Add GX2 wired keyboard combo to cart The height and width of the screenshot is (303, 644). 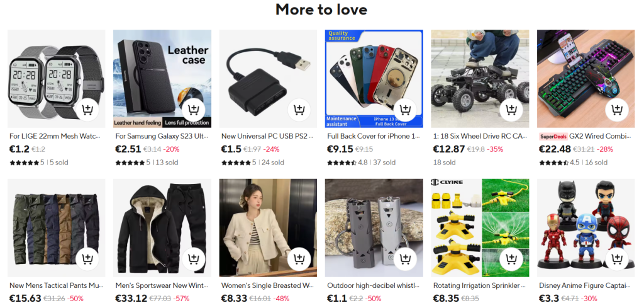click(617, 110)
